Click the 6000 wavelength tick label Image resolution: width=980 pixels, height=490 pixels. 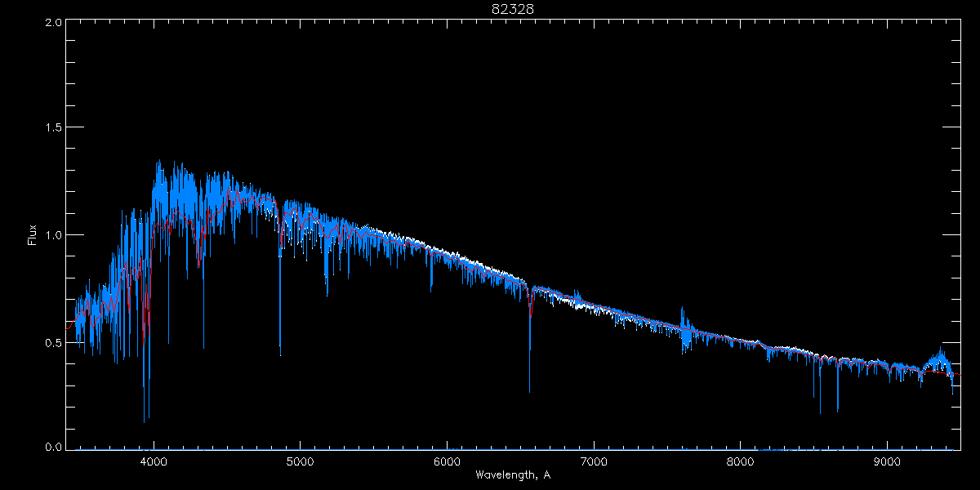coord(447,461)
